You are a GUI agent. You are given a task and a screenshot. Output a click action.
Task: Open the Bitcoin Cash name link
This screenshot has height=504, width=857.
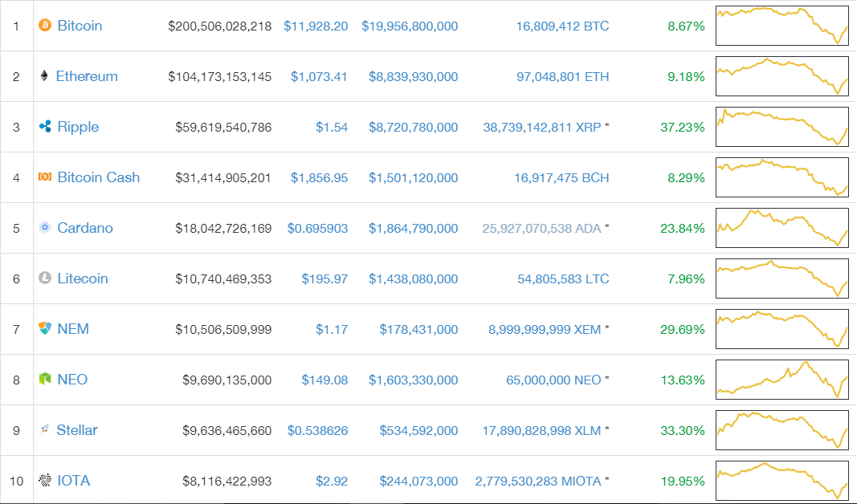tap(98, 177)
